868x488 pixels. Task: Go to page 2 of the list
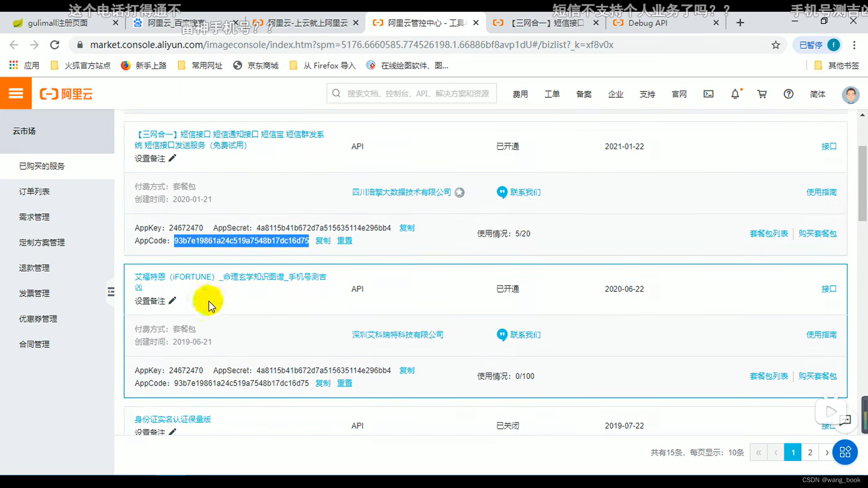[x=810, y=452]
